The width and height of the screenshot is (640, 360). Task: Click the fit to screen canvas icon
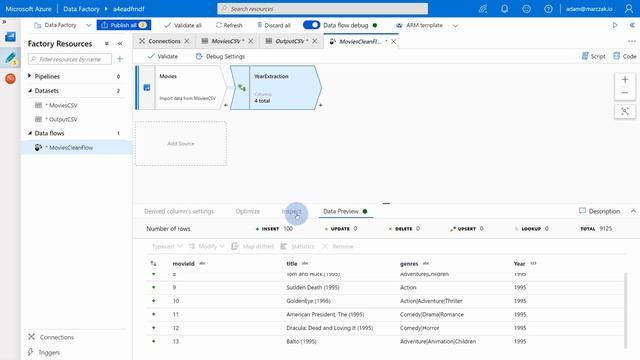tap(625, 111)
